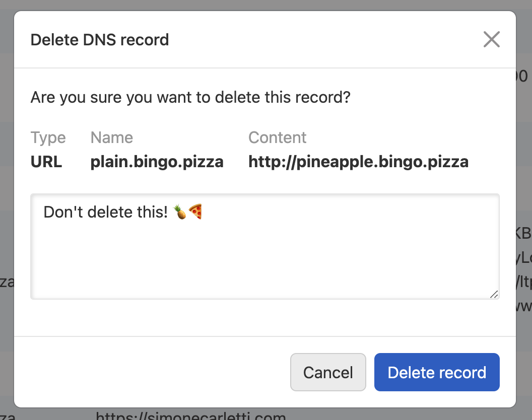Click the "Are you sure" confirmation question
532x420 pixels.
pyautogui.click(x=190, y=97)
